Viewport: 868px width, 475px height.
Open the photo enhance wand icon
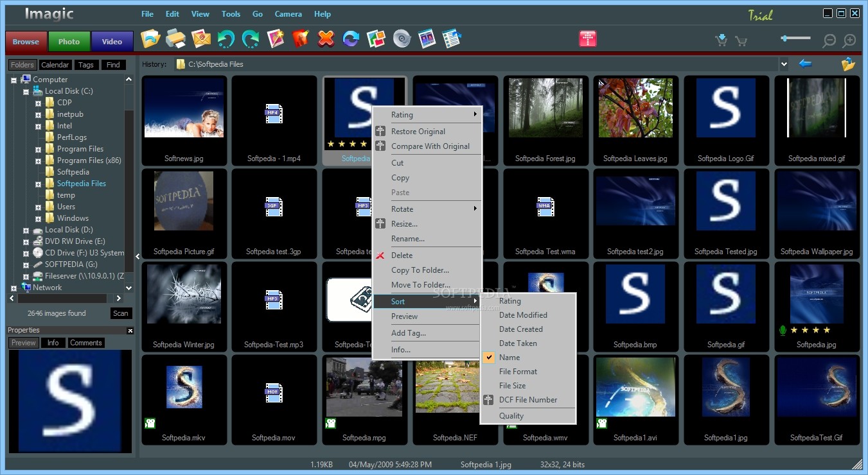[276, 39]
